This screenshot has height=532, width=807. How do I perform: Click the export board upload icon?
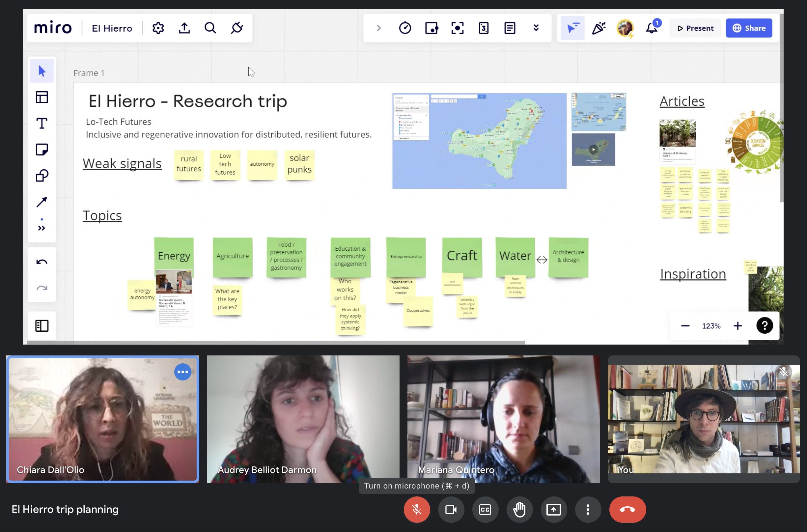[x=184, y=28]
